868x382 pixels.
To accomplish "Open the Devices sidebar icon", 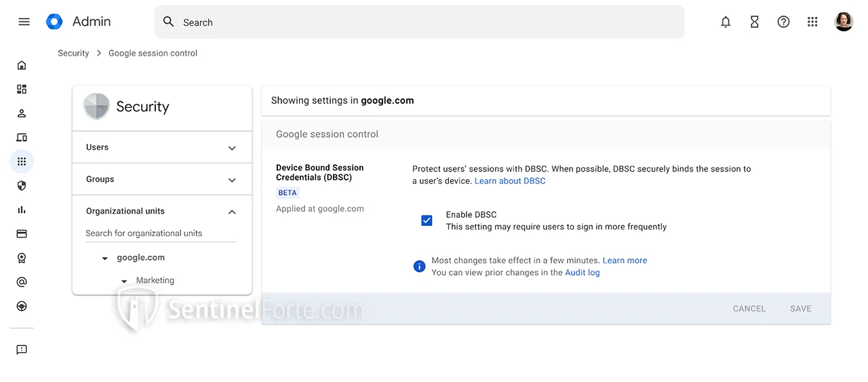I will tap(22, 138).
